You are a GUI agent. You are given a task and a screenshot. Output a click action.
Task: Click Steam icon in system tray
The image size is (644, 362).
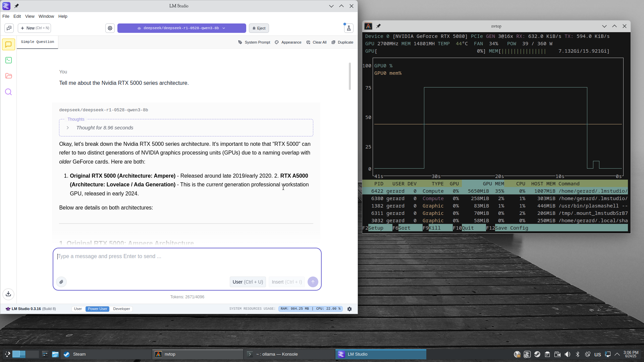(x=537, y=354)
